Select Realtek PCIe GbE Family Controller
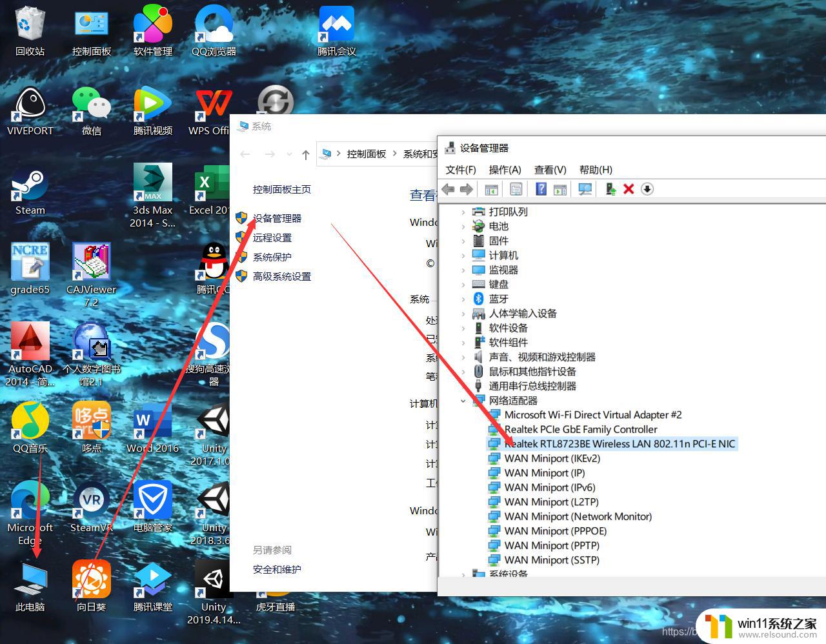 pos(581,430)
